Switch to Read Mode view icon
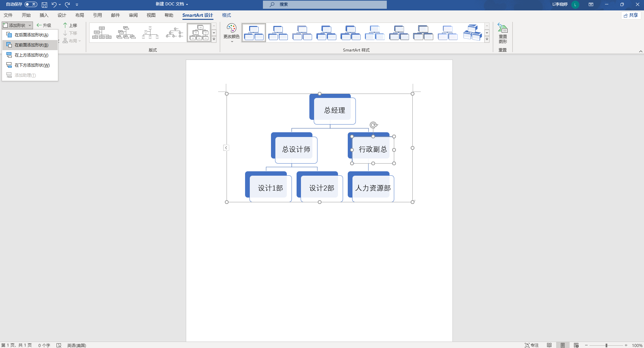644x348 pixels. (x=549, y=345)
